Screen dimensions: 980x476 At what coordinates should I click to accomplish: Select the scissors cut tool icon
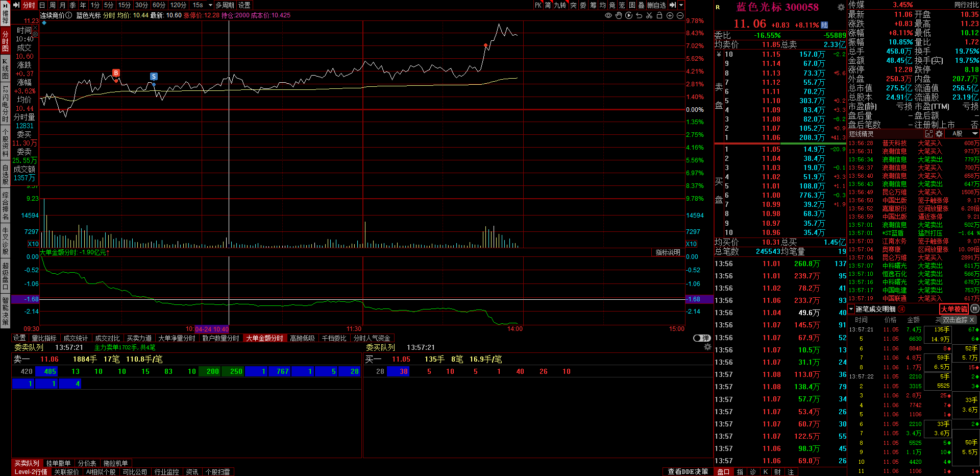click(649, 15)
